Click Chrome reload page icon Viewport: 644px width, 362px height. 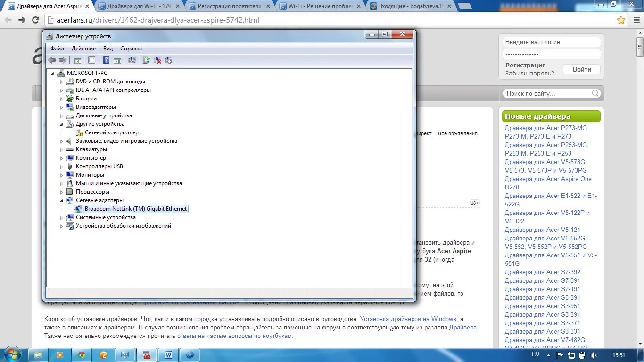pyautogui.click(x=35, y=20)
